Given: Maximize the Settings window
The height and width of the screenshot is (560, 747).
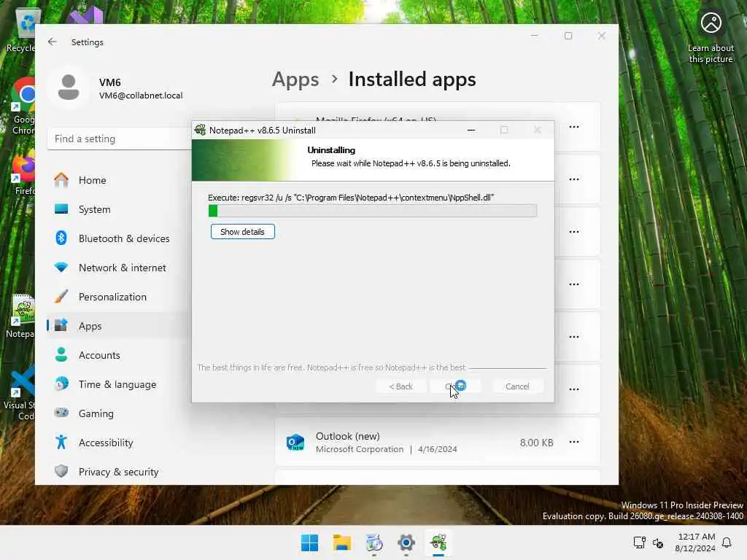Looking at the screenshot, I should [568, 36].
